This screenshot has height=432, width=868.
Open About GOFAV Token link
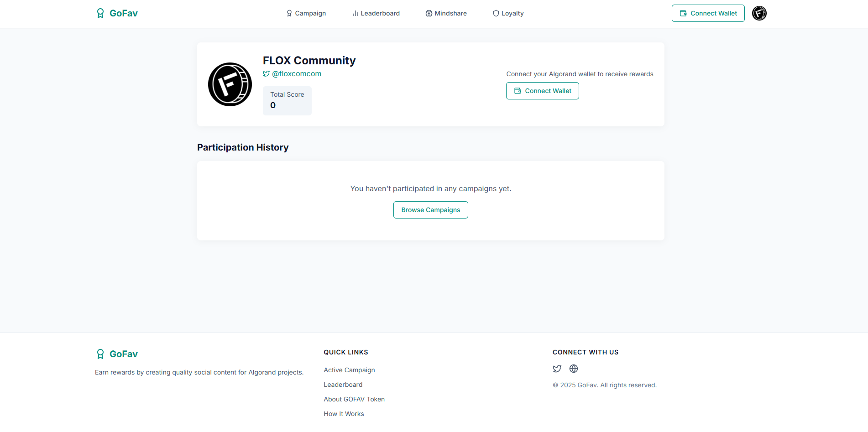[x=354, y=399]
